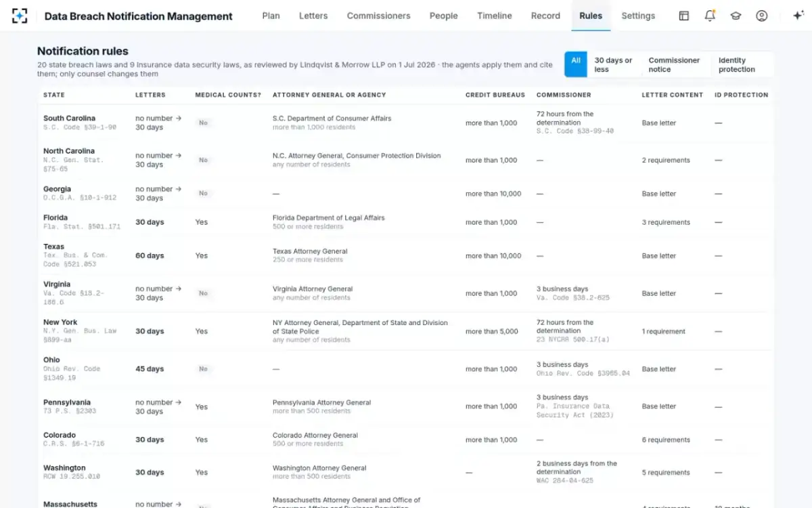Select the North Carolina state name

pos(69,151)
